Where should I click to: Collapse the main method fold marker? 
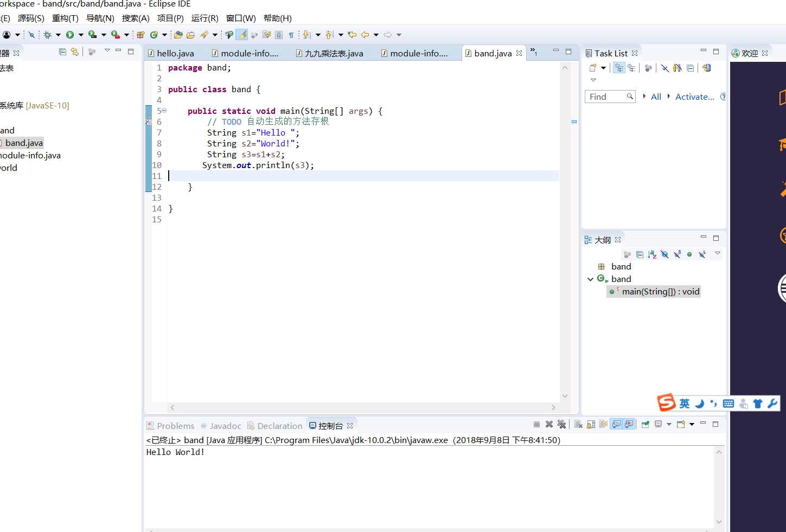164,111
